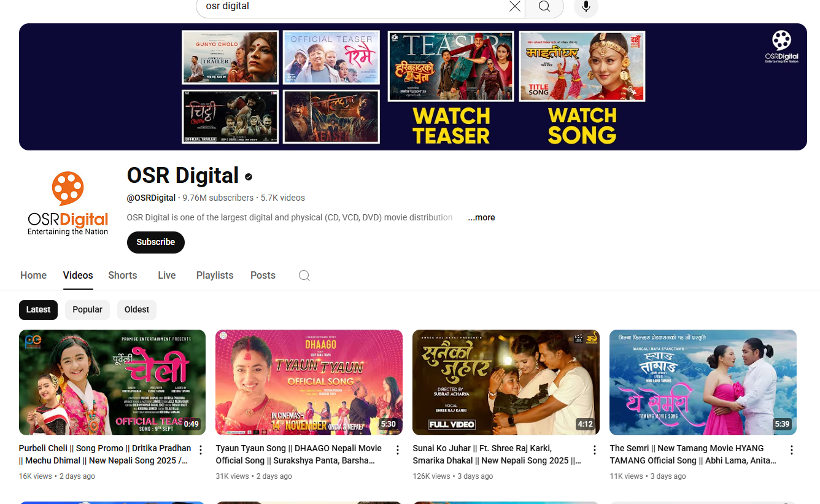Viewport: 820px width, 504px height.
Task: Open options menu for Sunai Ko Juhar video
Action: click(595, 451)
